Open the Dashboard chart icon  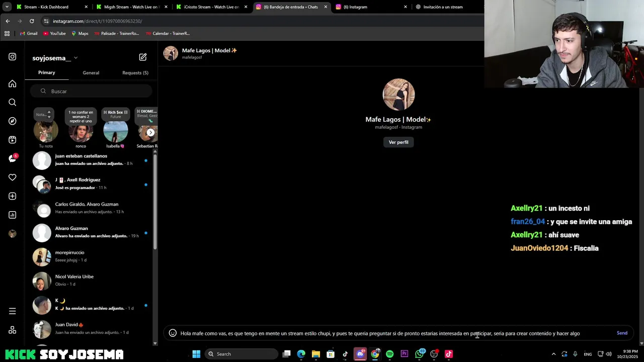(12, 215)
